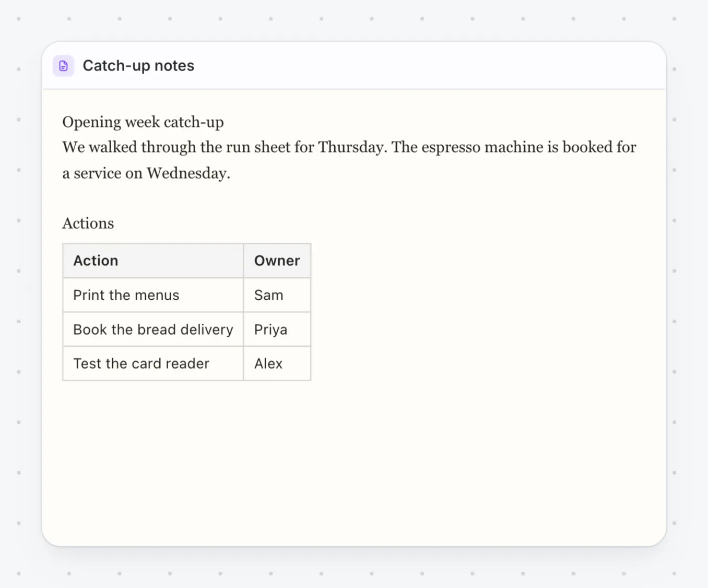Click the "Actions" label above the table
Viewport: 708px width, 588px height.
88,224
